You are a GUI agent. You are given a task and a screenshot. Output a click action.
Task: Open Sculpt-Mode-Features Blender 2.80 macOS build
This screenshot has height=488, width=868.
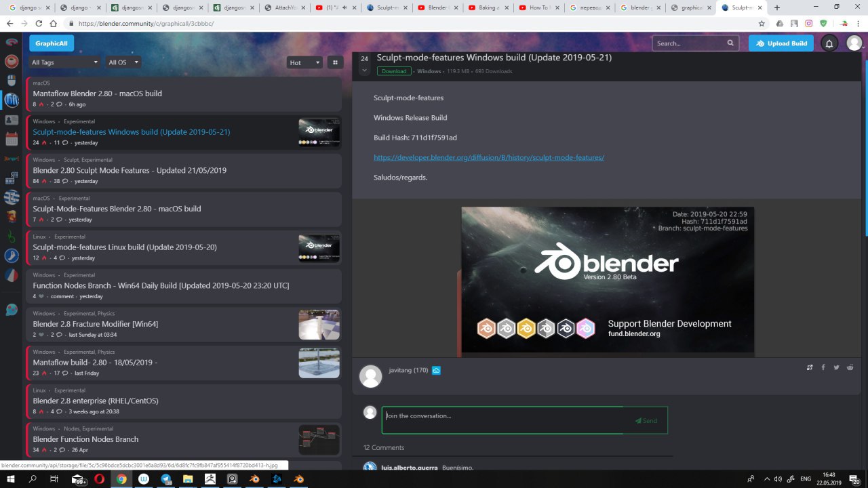pos(117,209)
